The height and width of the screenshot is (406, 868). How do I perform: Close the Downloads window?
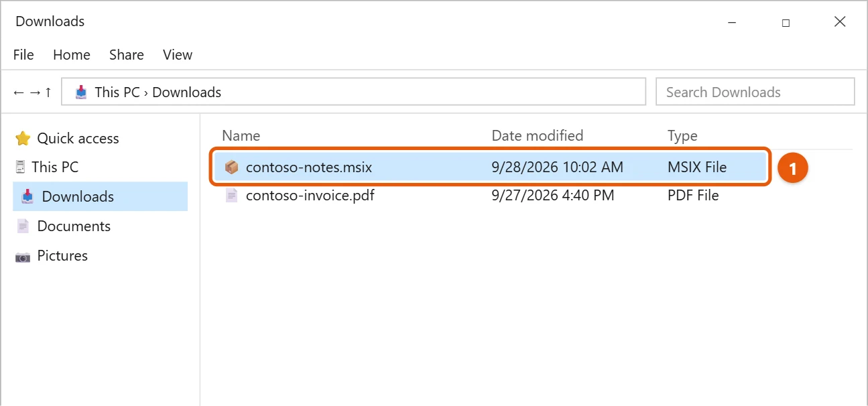(x=840, y=22)
